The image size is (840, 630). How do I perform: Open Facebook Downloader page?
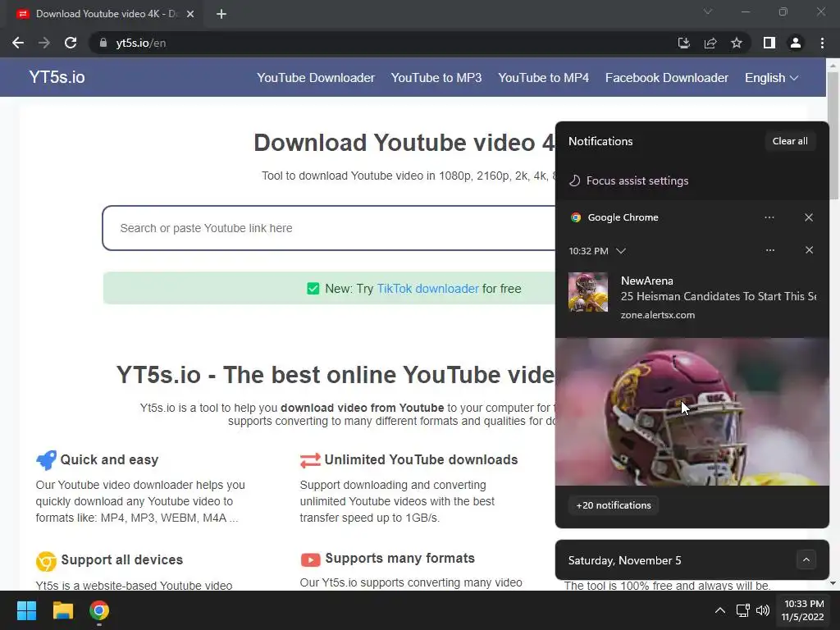pyautogui.click(x=666, y=78)
